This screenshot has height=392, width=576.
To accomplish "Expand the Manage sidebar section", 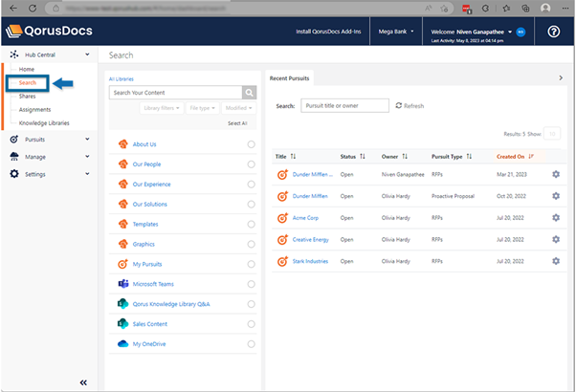I will 87,157.
